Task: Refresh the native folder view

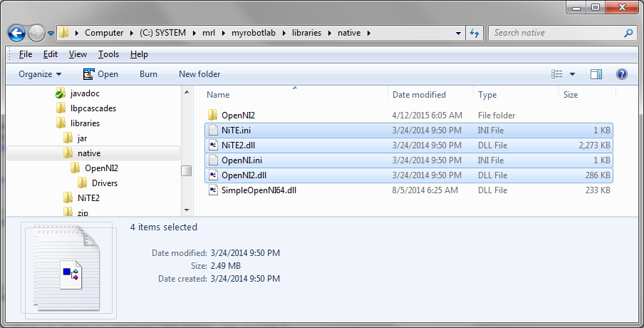Action: point(474,33)
